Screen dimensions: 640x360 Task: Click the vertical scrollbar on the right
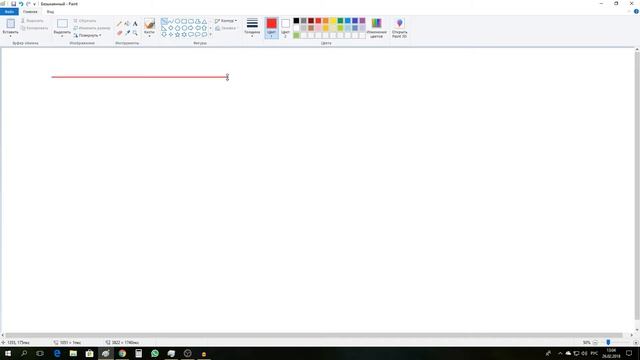coord(637,186)
